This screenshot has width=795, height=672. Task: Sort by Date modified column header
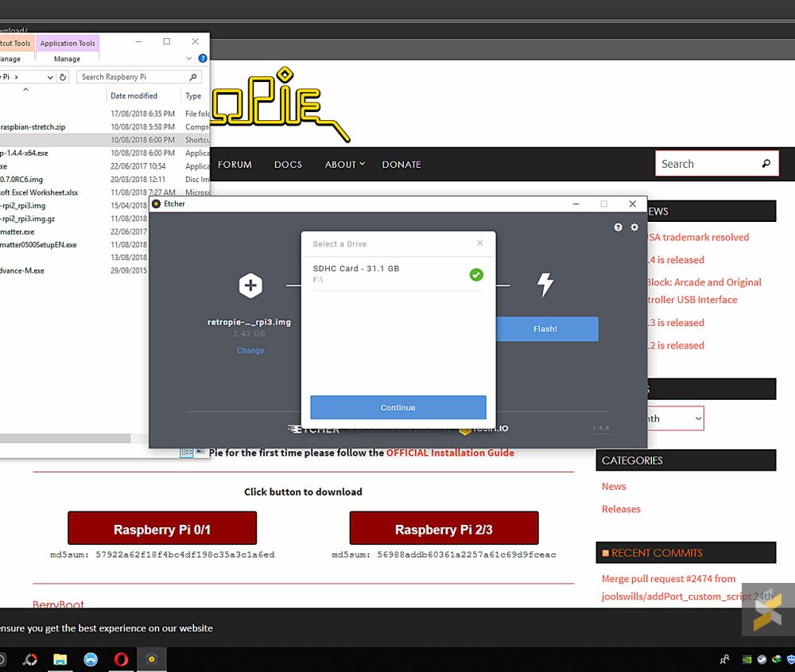tap(134, 96)
